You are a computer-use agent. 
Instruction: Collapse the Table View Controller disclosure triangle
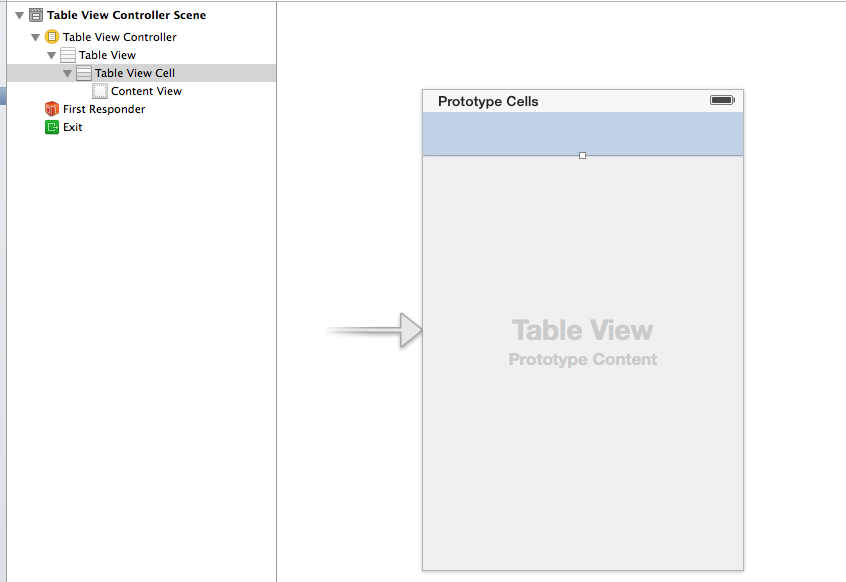coord(36,37)
